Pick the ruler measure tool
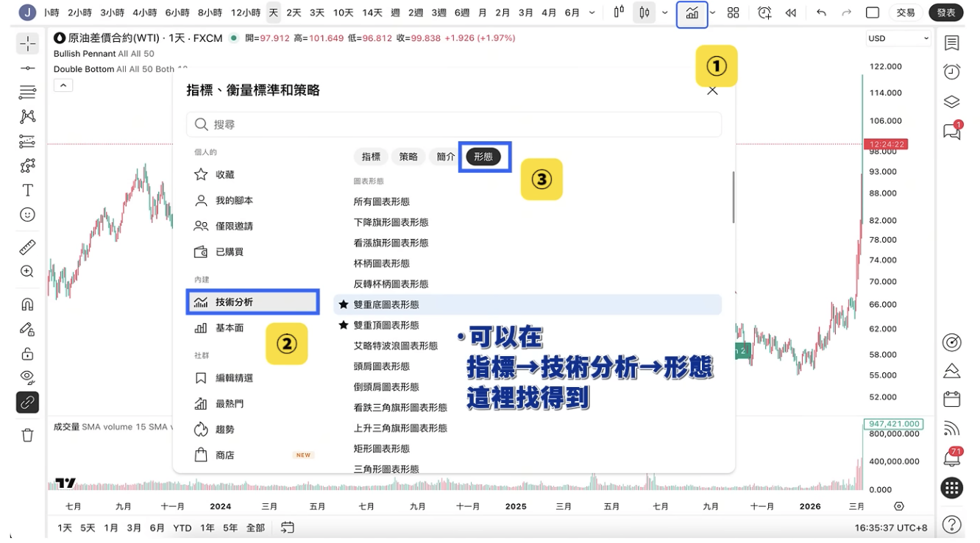Image resolution: width=980 pixels, height=543 pixels. click(x=27, y=247)
